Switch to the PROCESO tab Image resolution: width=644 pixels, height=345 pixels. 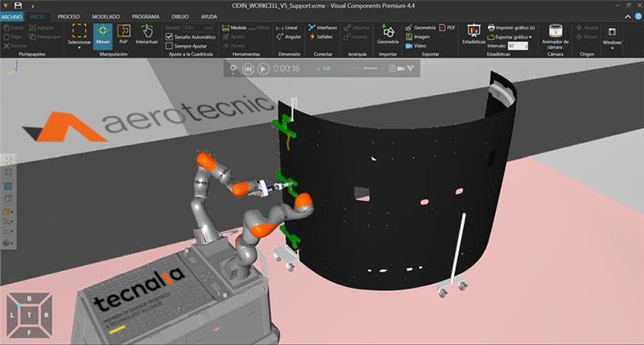(x=68, y=16)
